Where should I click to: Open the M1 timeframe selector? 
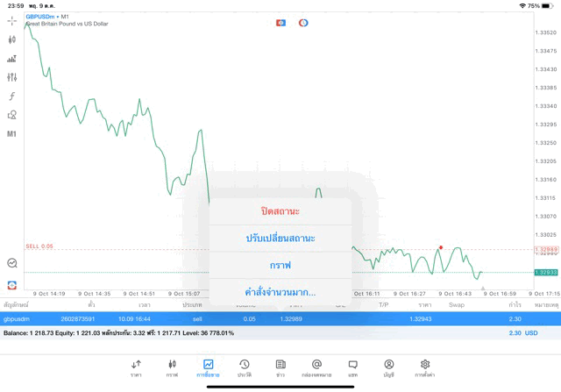coord(12,134)
